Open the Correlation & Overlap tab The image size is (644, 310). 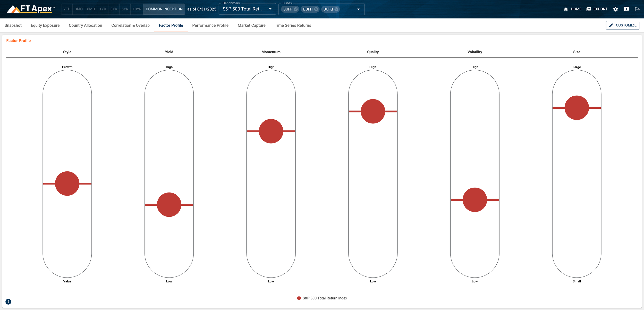point(130,25)
